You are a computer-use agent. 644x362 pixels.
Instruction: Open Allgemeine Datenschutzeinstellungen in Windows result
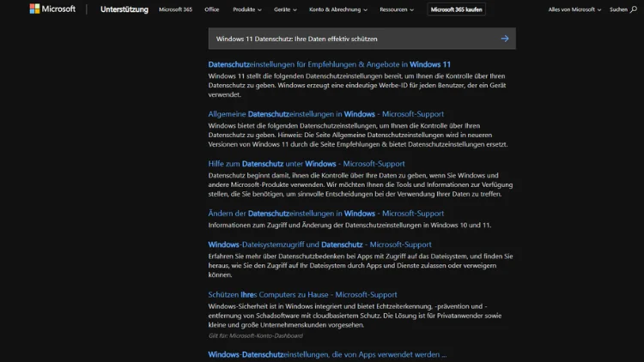click(325, 114)
